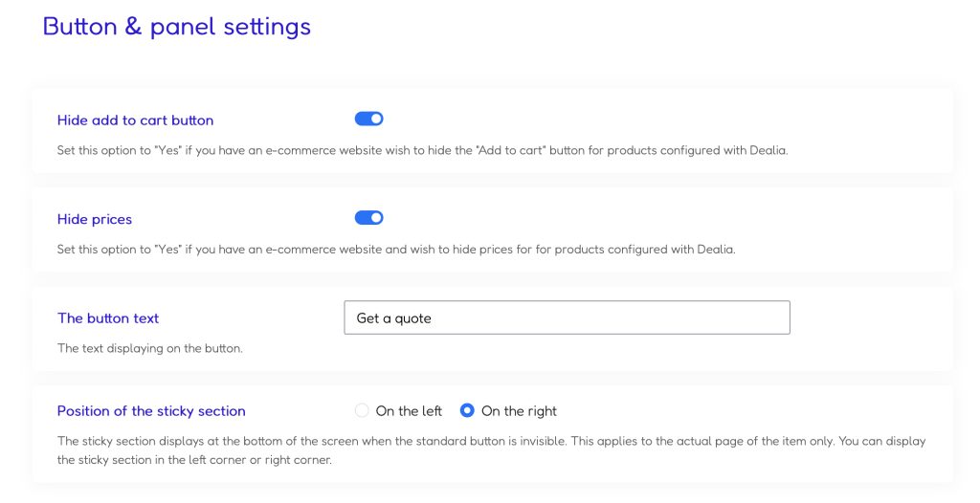Click 'The button text' setting label

(x=108, y=318)
